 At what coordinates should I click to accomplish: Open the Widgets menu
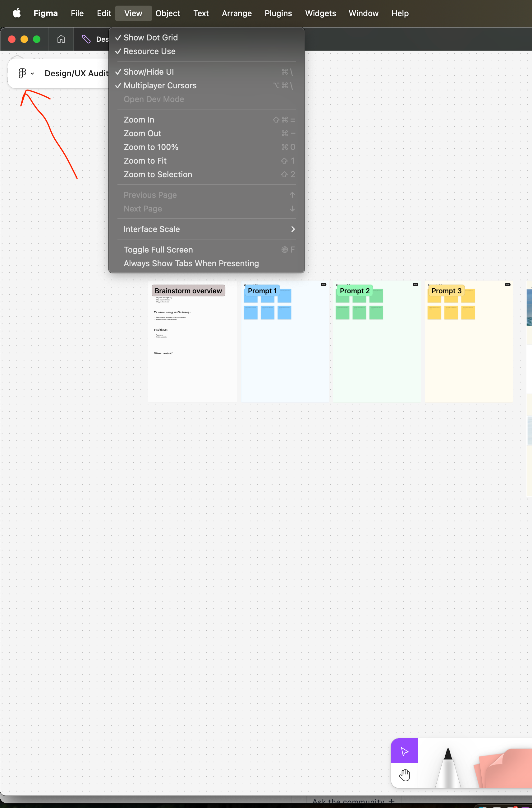click(x=320, y=13)
